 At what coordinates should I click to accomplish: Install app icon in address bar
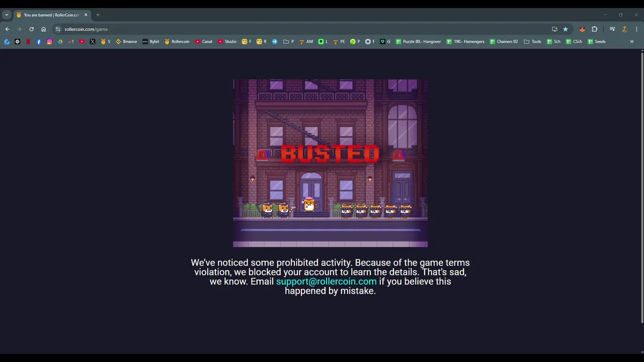pos(554,29)
